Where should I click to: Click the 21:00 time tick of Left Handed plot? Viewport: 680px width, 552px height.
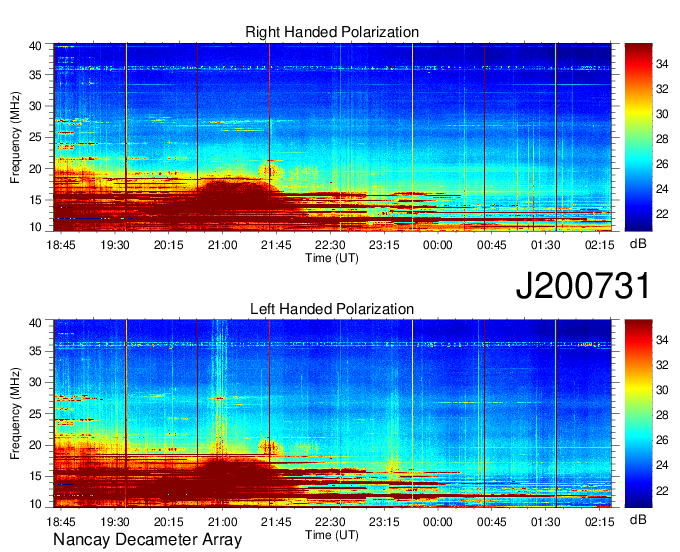(x=222, y=522)
